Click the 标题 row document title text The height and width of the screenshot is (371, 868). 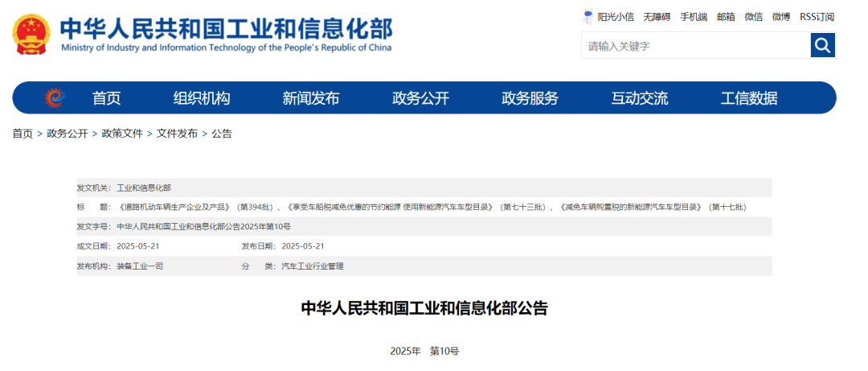(432, 208)
